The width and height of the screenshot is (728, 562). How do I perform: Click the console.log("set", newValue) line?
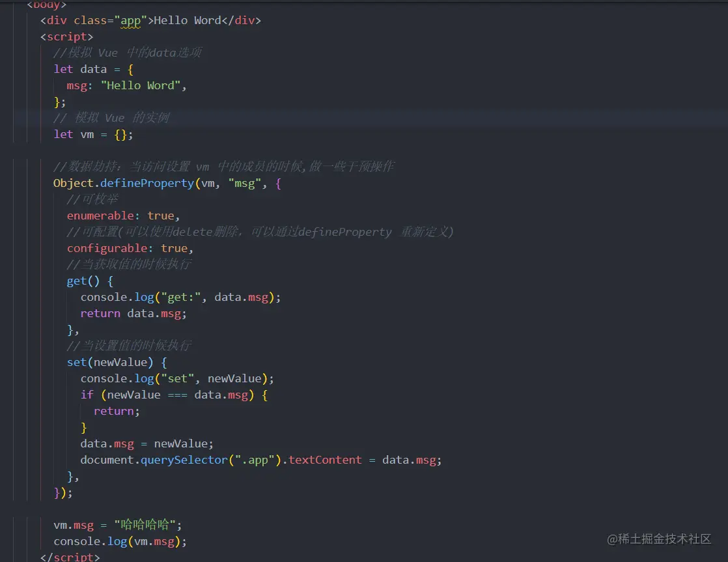tap(177, 378)
